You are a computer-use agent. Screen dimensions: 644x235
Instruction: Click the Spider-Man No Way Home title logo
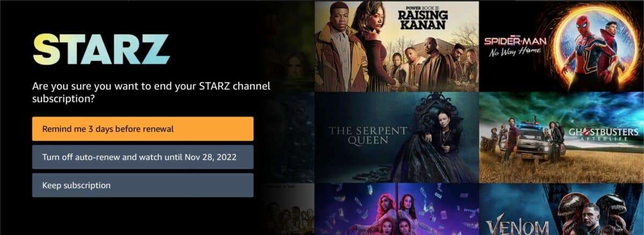pos(515,46)
